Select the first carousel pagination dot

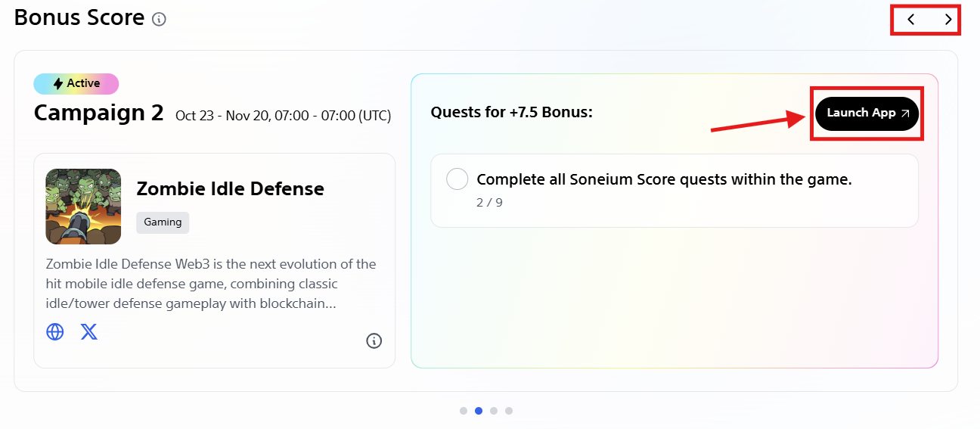coord(464,411)
